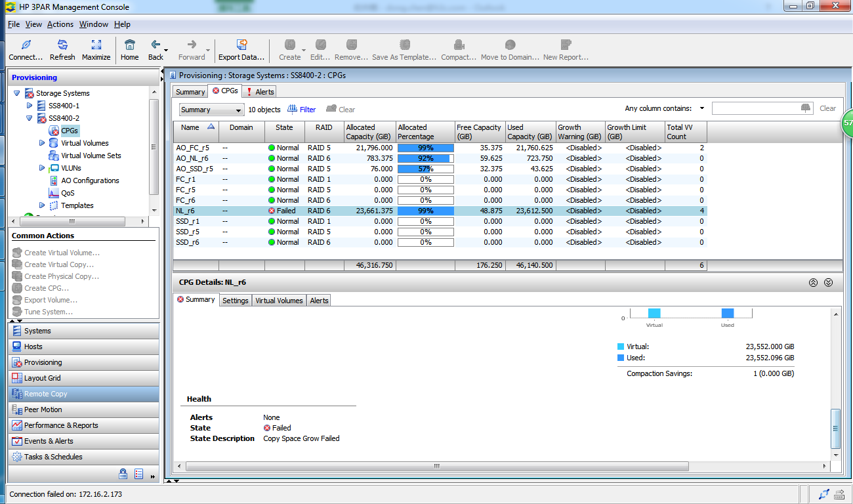Click the keyboard icon in search field
The image size is (853, 504).
click(x=806, y=108)
